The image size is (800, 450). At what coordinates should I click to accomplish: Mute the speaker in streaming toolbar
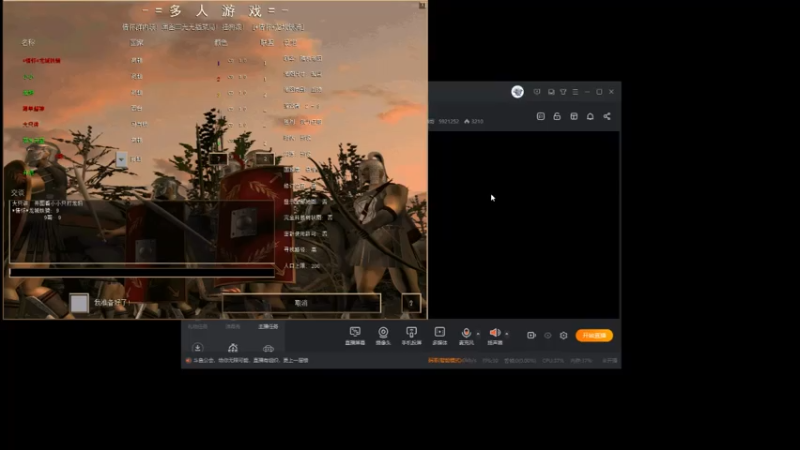point(494,336)
